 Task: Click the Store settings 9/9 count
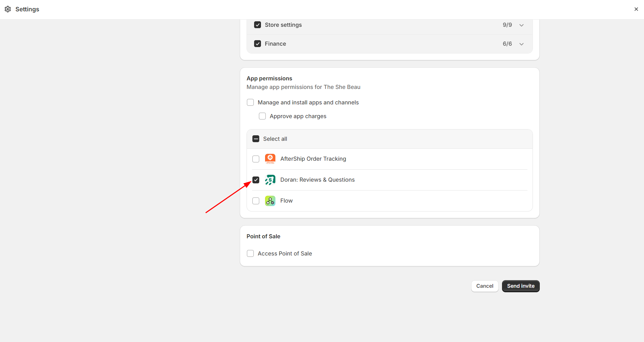pyautogui.click(x=507, y=25)
